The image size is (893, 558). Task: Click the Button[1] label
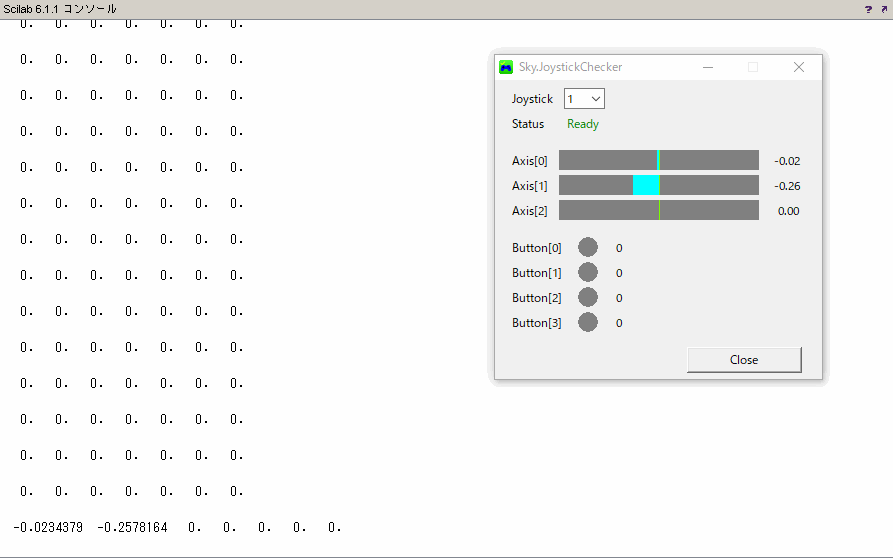[x=536, y=273]
